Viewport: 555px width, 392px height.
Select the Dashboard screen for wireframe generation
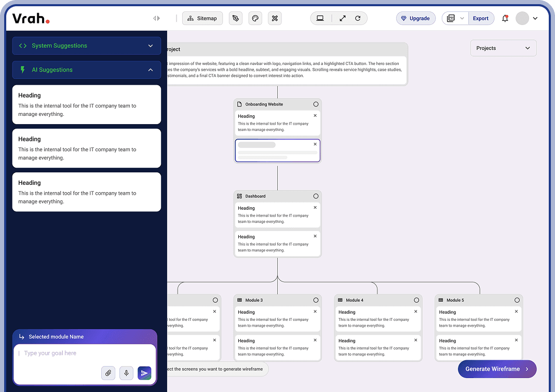coord(316,196)
